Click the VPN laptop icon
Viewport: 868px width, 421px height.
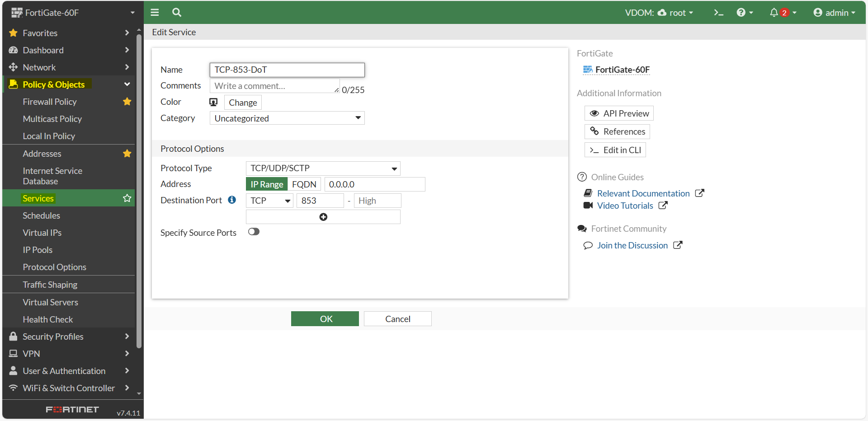(13, 354)
